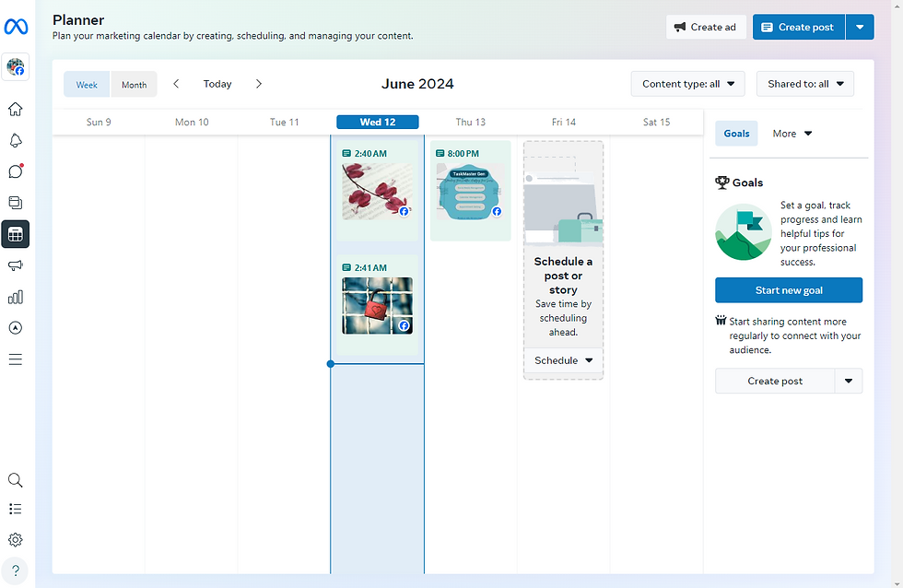Open Content type: all dropdown
The image size is (903, 588).
pyautogui.click(x=688, y=84)
